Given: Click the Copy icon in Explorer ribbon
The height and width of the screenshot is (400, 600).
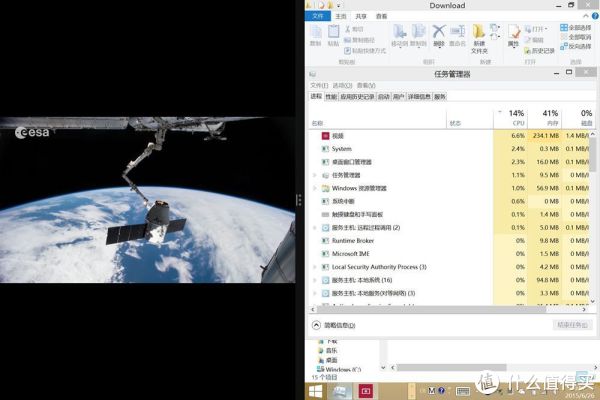Looking at the screenshot, I should tap(316, 31).
